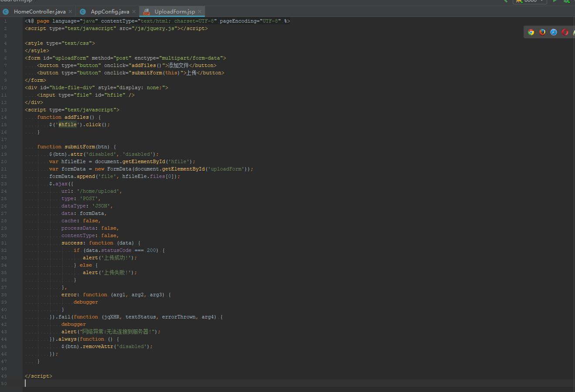The height and width of the screenshot is (392, 575).
Task: Click the alert('上传成功!') statement
Action: [x=110, y=258]
